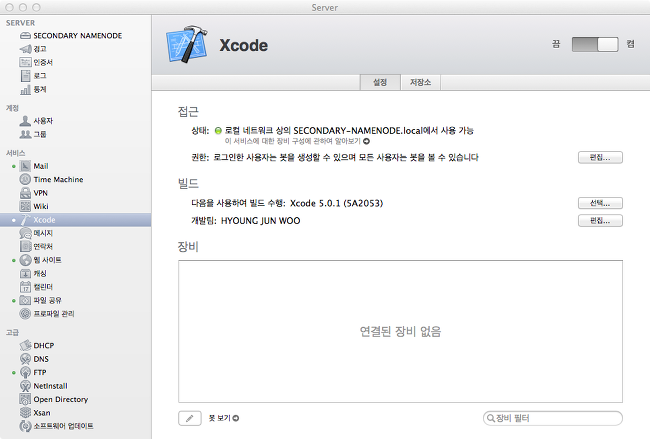650x439 pixels.
Task: Open the 프로파일 관리 profile manager icon
Action: (25, 313)
